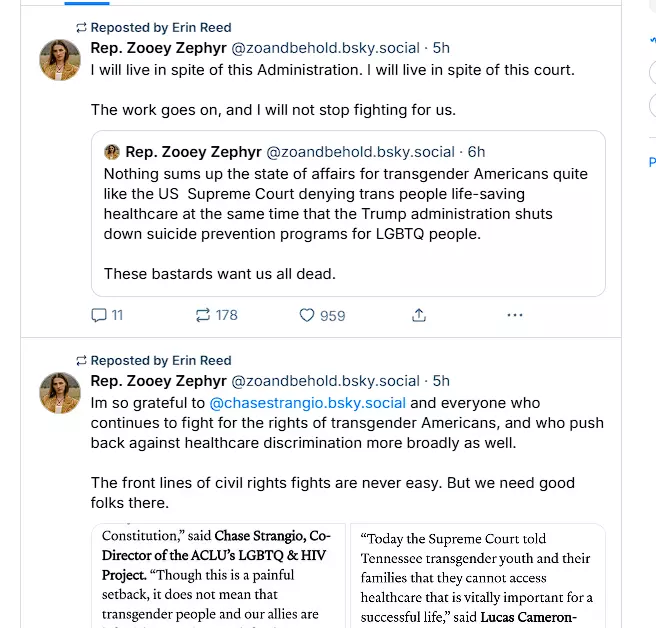
Task: Click small avatar inside the quoted post
Action: pyautogui.click(x=112, y=152)
